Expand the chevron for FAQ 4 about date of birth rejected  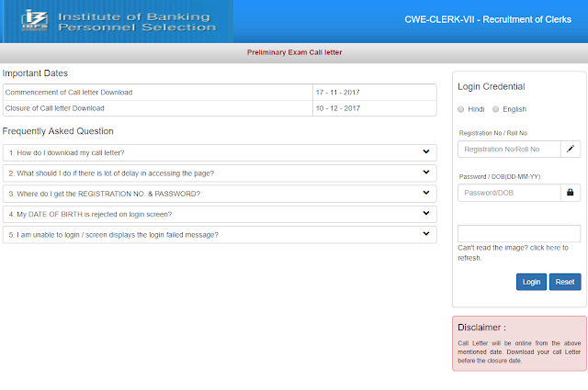(426, 213)
